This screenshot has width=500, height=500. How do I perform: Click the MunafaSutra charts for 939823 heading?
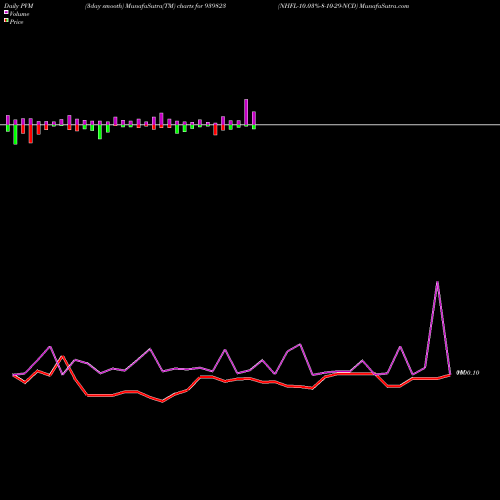pos(156,6)
